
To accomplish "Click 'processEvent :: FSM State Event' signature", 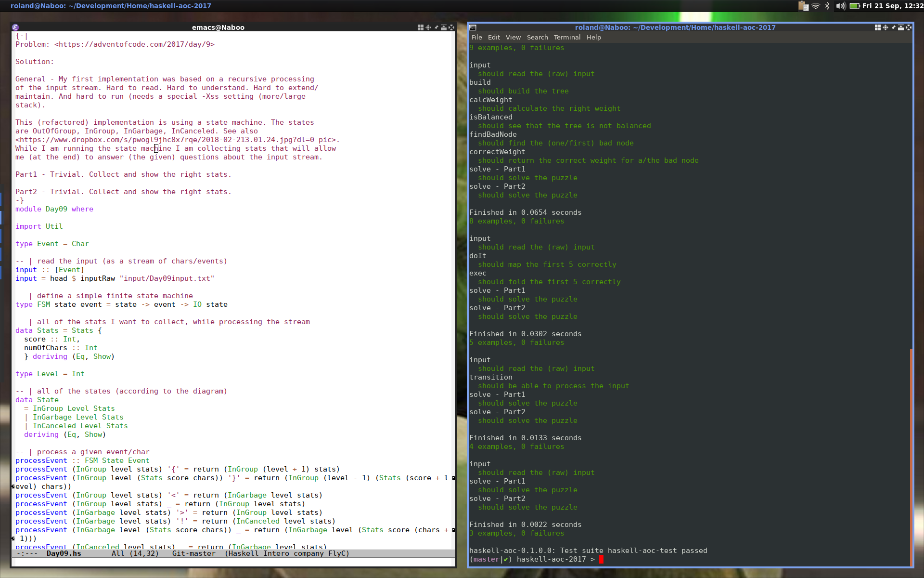I will [82, 460].
